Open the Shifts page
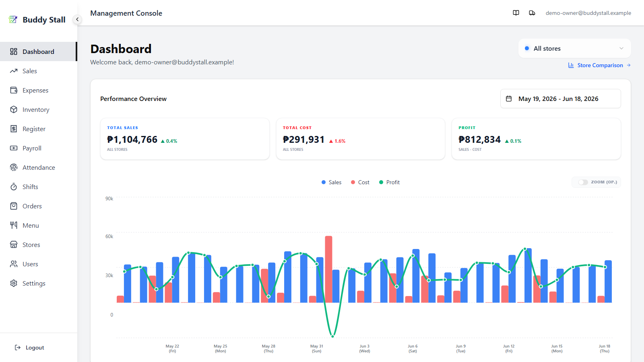 pos(39,187)
